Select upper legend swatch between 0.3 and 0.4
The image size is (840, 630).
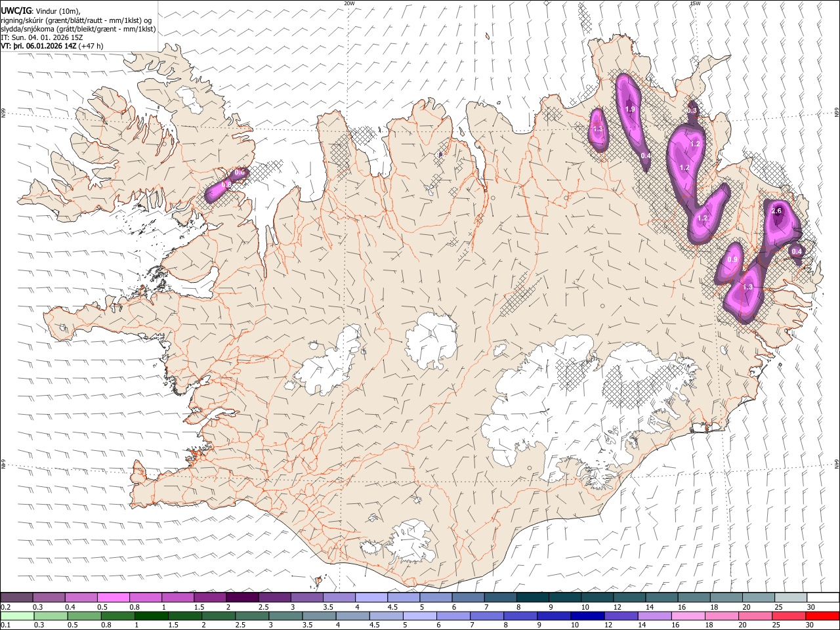click(x=49, y=598)
